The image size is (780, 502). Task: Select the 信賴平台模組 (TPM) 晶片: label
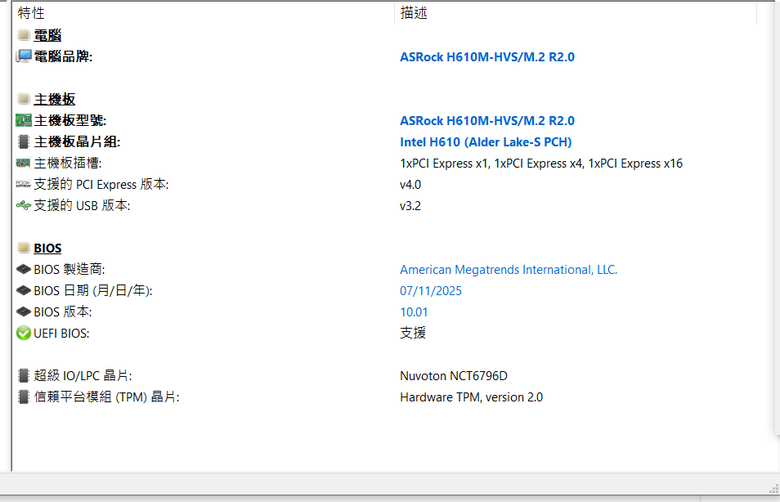[x=107, y=397]
